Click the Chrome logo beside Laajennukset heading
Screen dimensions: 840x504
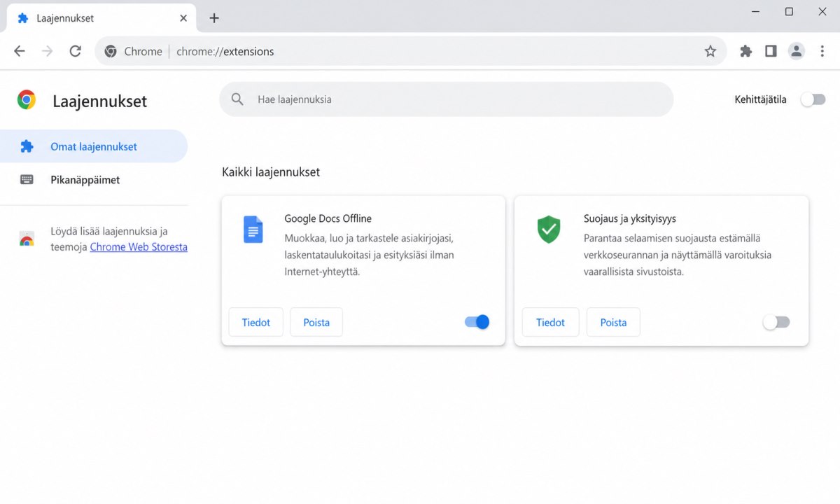27,100
